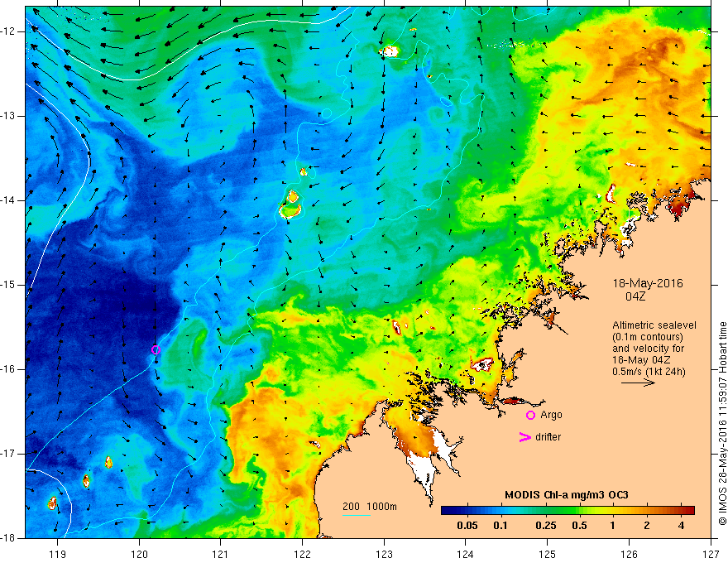
Task: Click the '(0.1m contours)' caption text
Action: click(647, 337)
